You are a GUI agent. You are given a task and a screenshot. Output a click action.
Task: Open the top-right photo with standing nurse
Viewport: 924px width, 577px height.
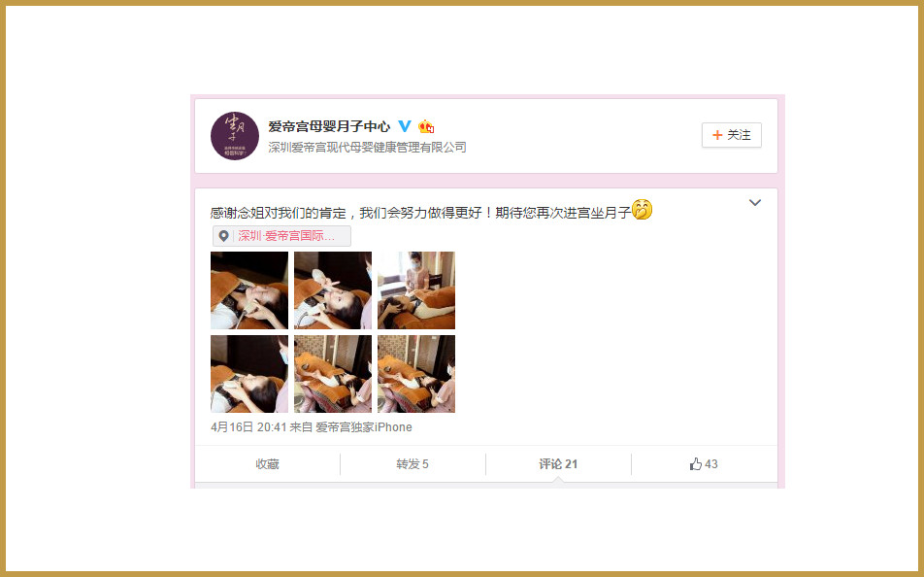416,290
